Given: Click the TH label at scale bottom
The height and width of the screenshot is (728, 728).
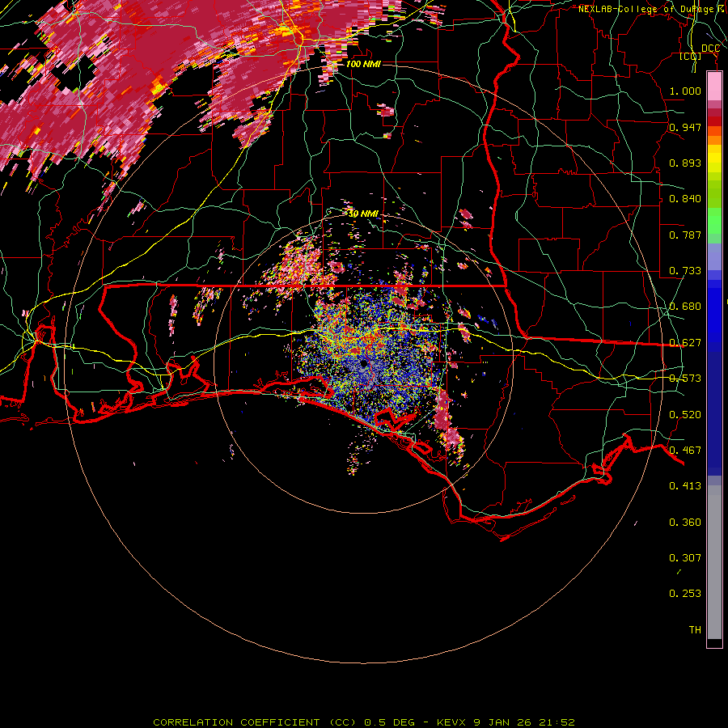Looking at the screenshot, I should (695, 630).
